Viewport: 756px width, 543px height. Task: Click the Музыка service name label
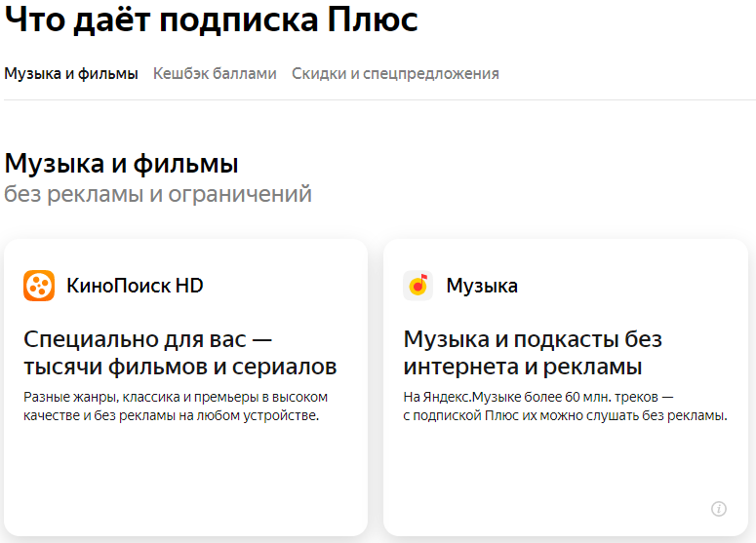click(482, 286)
